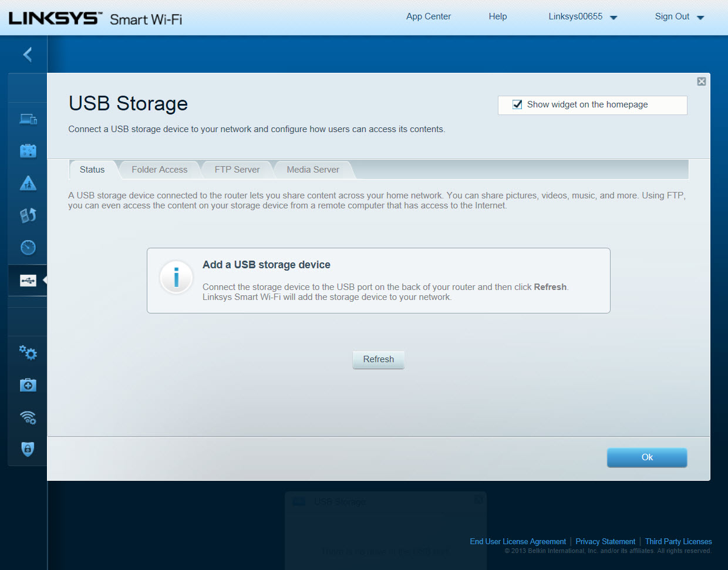Screen dimensions: 728x570
Task: Open the Media Prioritization sidebar icon
Action: pos(28,215)
